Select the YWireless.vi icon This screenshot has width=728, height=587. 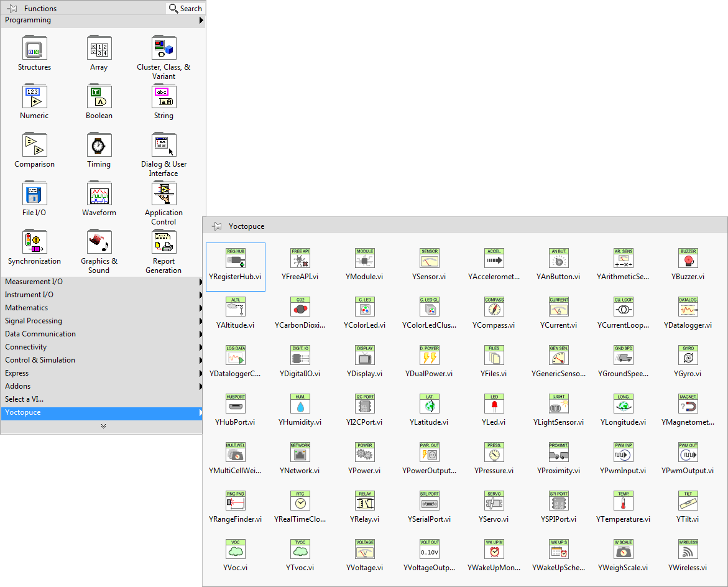688,549
